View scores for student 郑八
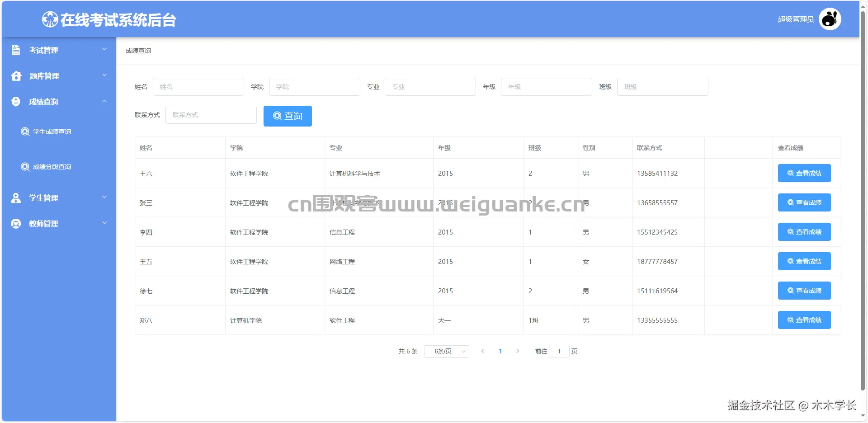The height and width of the screenshot is (423, 868). 804,320
